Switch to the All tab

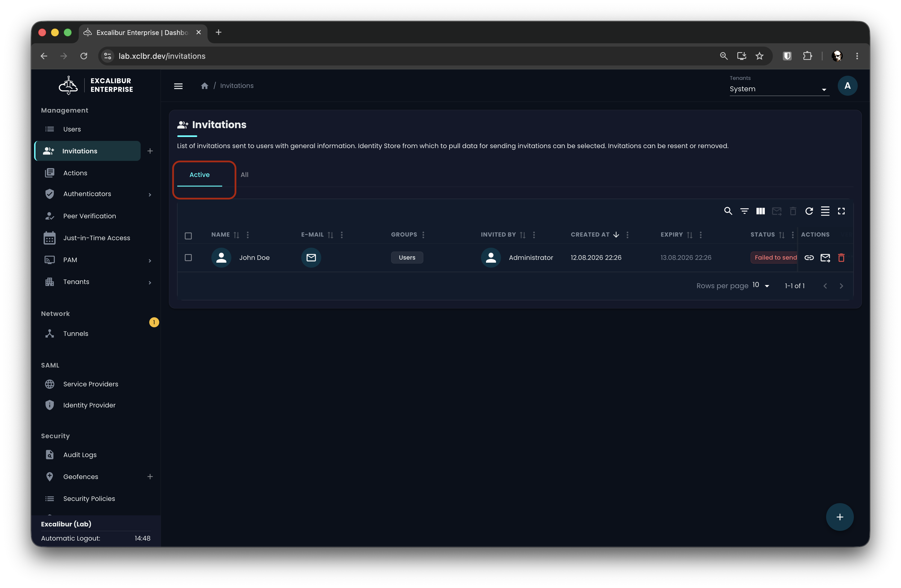coord(244,174)
